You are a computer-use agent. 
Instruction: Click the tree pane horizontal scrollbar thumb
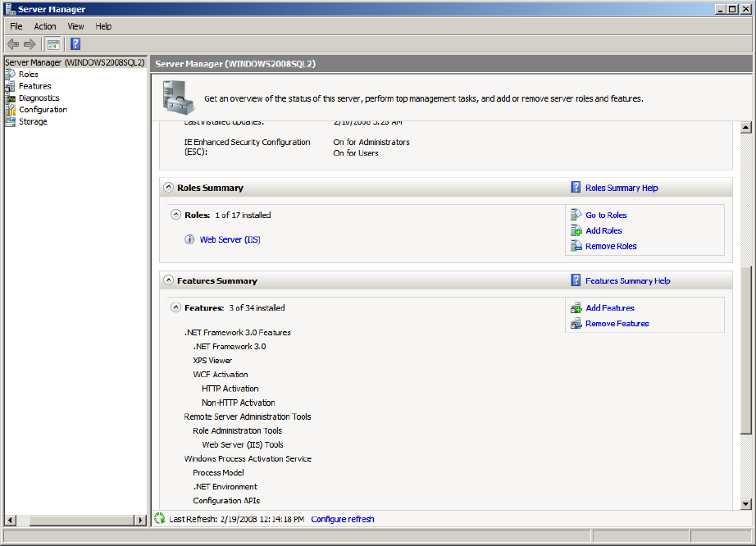tap(83, 520)
